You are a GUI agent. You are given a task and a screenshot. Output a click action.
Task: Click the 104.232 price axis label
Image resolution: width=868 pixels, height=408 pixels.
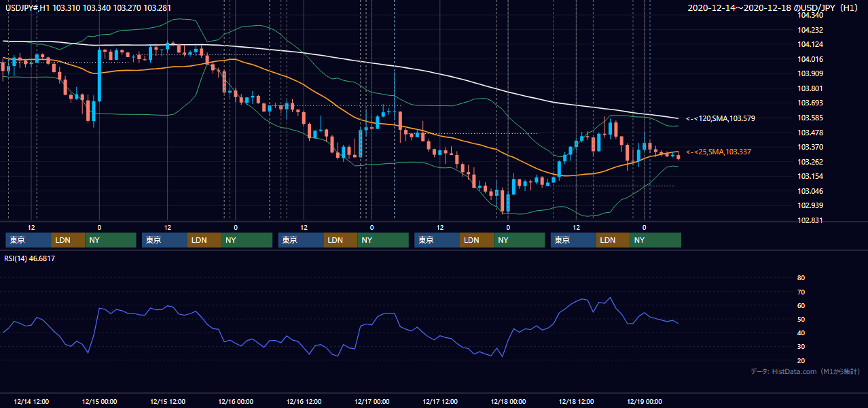809,30
